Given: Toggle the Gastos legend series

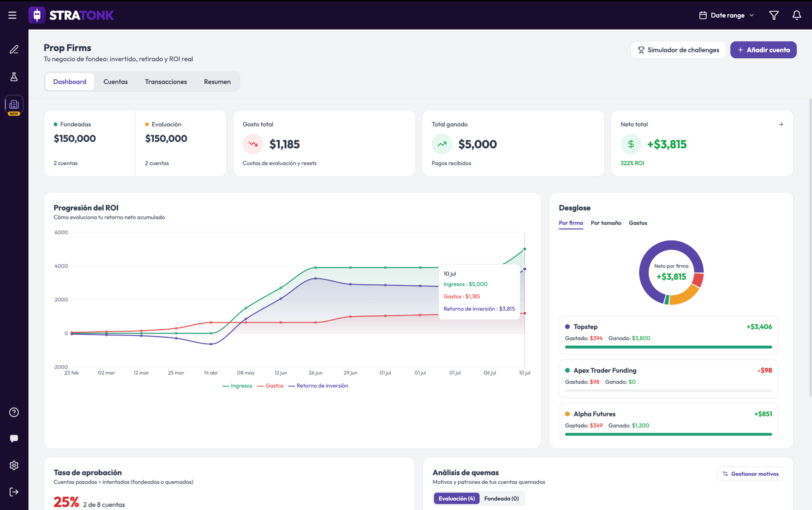Looking at the screenshot, I should [270, 386].
